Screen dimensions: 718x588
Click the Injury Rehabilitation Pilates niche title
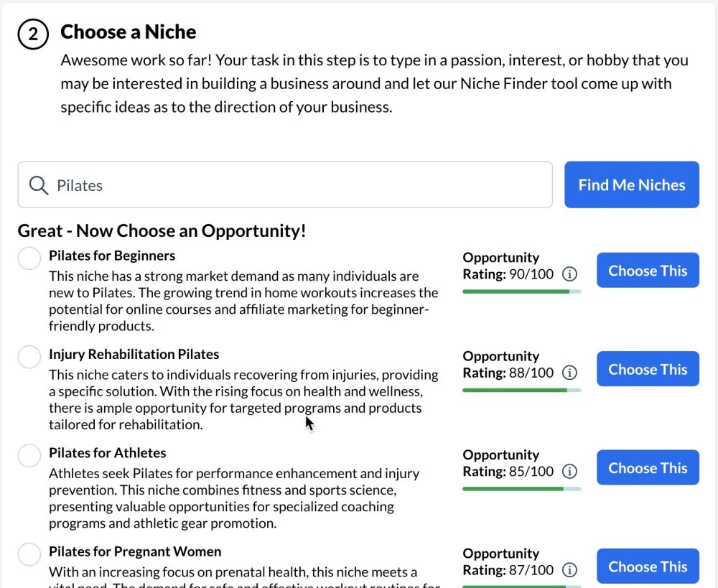[134, 354]
